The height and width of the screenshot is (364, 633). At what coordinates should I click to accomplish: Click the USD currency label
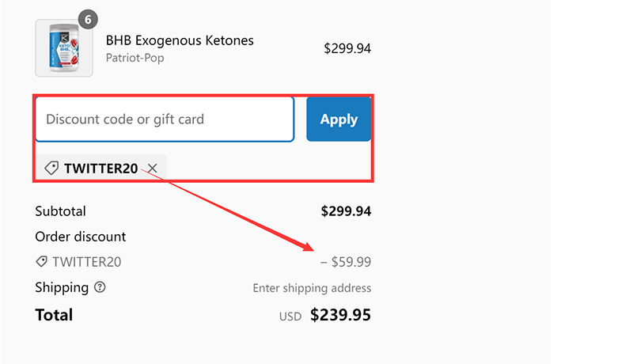[290, 317]
